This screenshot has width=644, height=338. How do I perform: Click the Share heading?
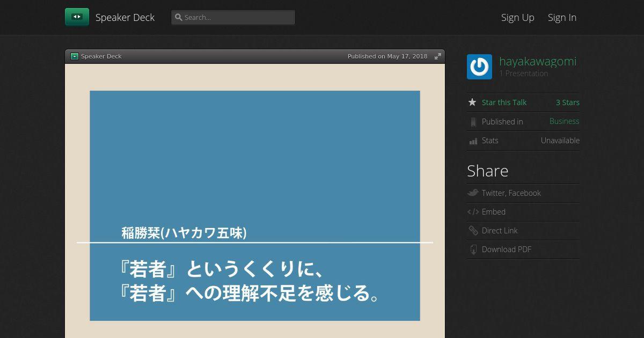pyautogui.click(x=488, y=171)
